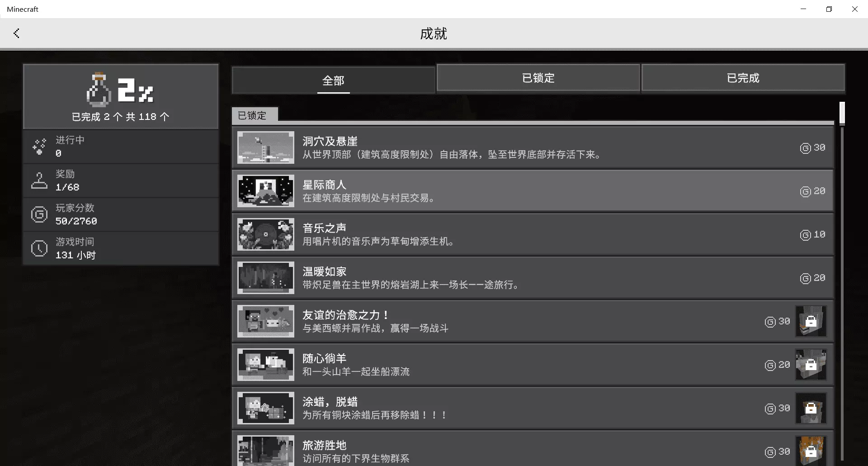
Task: Click the 和一头山羊一起坐船漂流 description
Action: tap(356, 371)
